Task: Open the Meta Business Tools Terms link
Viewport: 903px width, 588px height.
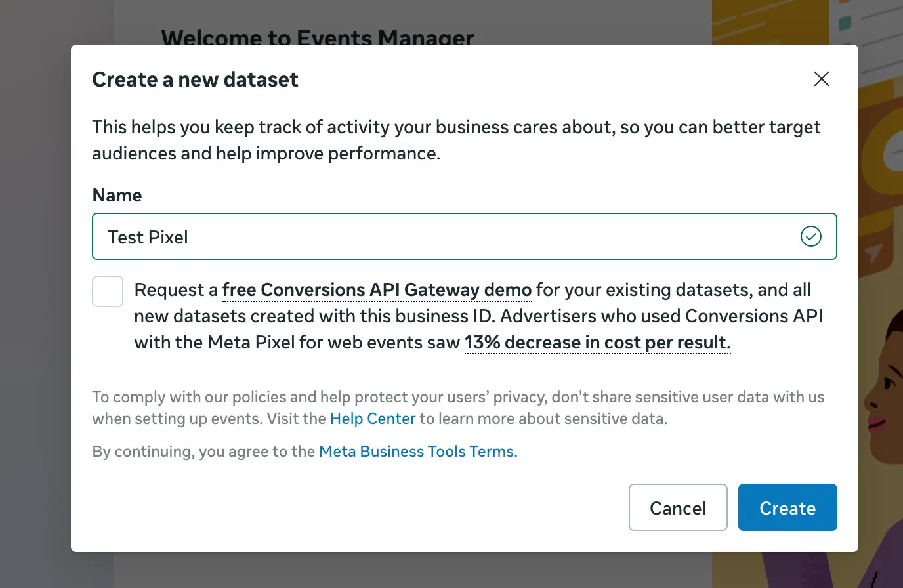Action: click(x=418, y=451)
